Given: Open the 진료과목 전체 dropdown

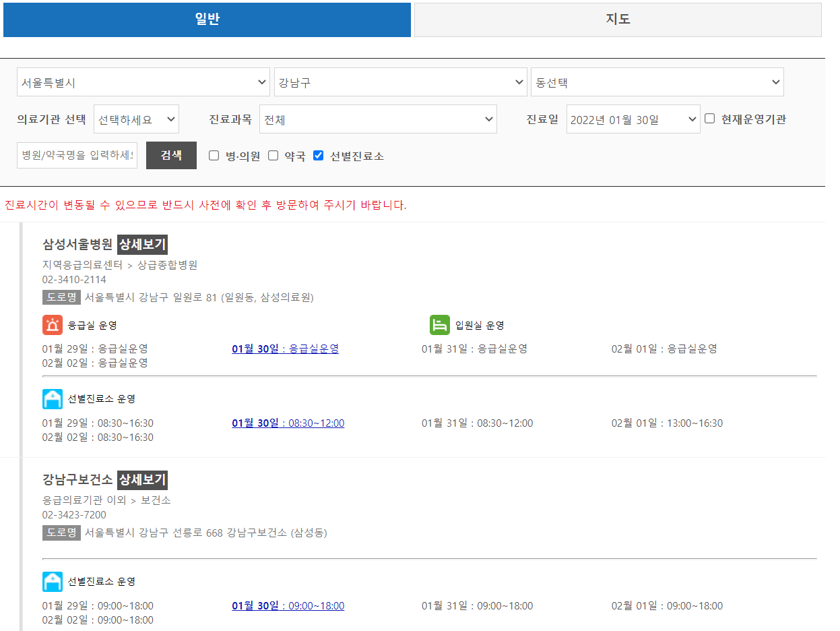Looking at the screenshot, I should tap(378, 119).
